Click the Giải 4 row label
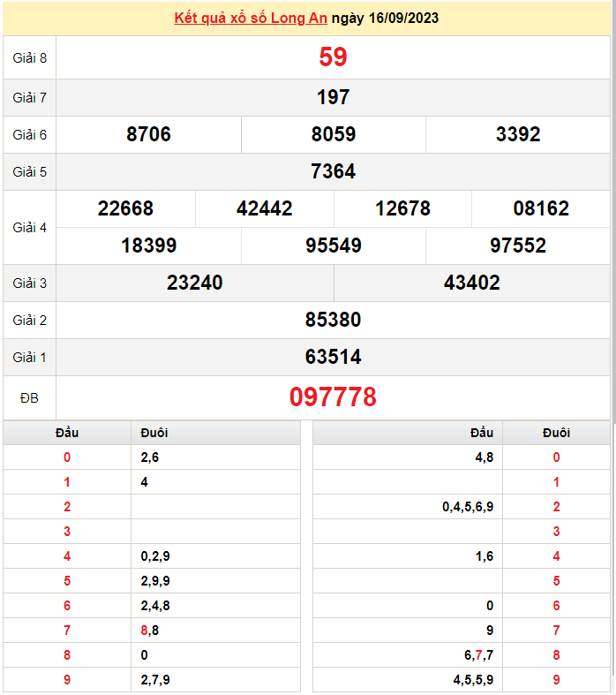This screenshot has height=695, width=616. (30, 227)
